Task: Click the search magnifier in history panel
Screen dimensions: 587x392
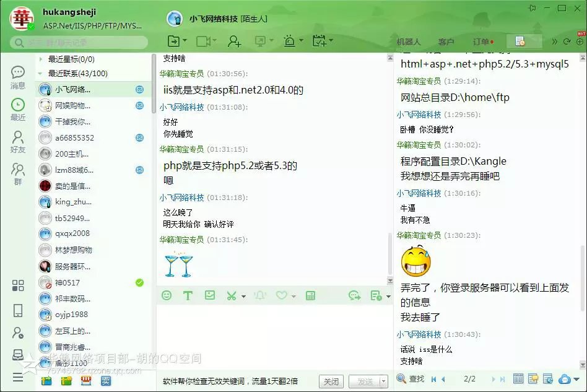Action: (x=401, y=378)
